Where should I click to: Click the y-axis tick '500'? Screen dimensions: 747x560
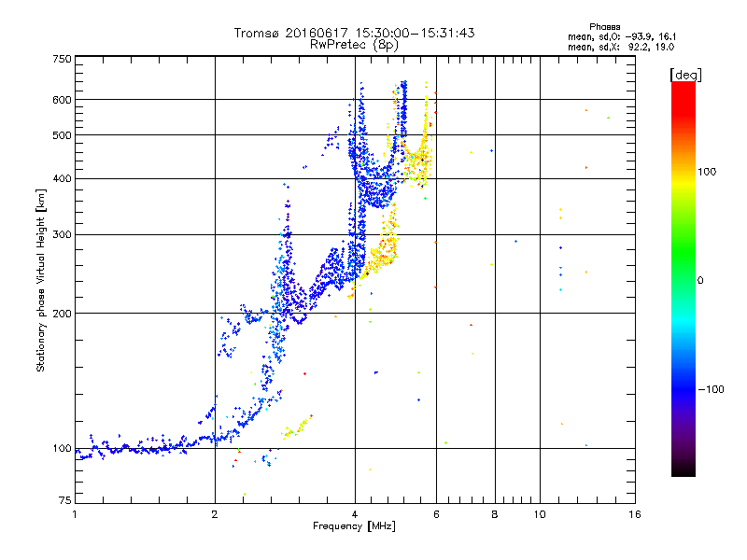coord(62,135)
